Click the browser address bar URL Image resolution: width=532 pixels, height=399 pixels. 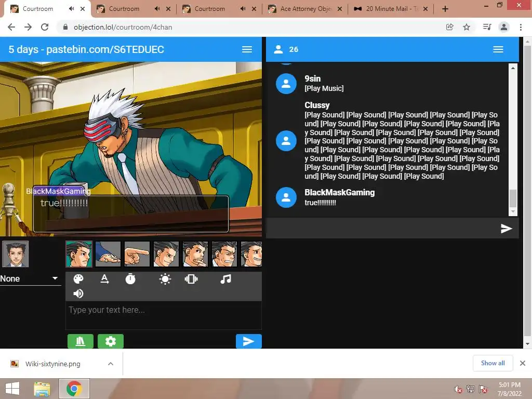pos(123,27)
